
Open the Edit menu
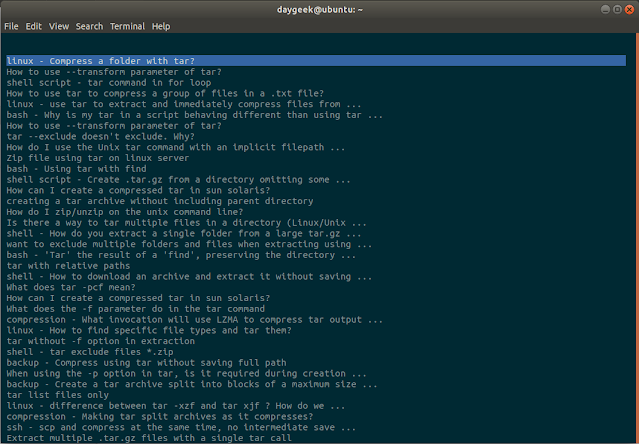point(33,26)
